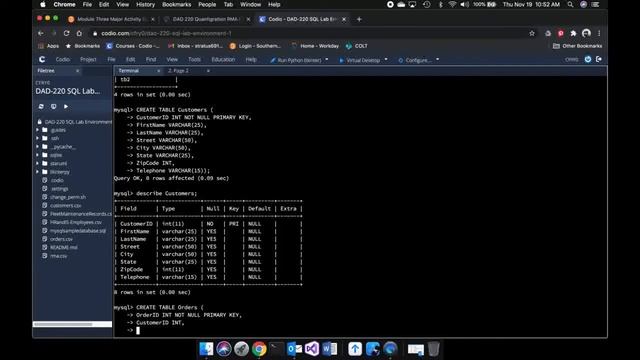Screen dimensions: 640x360
Task: Click Configure button in toolbar
Action: pos(415,60)
